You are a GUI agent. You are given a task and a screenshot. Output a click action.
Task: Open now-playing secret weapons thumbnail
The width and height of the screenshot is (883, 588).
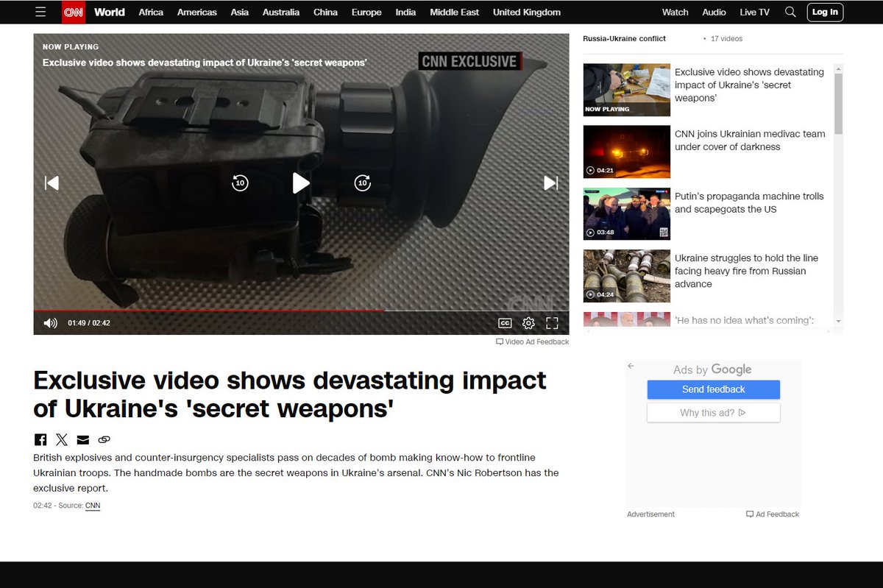coord(627,90)
